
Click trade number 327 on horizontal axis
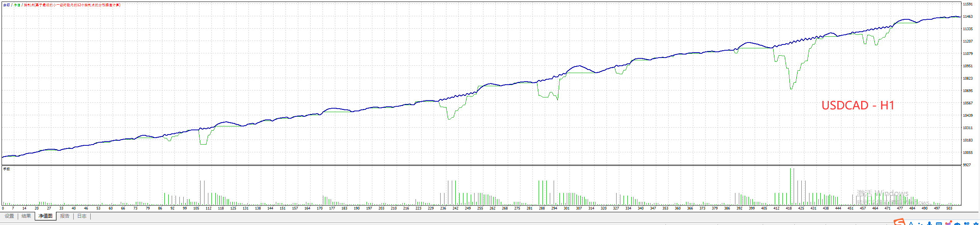click(616, 208)
